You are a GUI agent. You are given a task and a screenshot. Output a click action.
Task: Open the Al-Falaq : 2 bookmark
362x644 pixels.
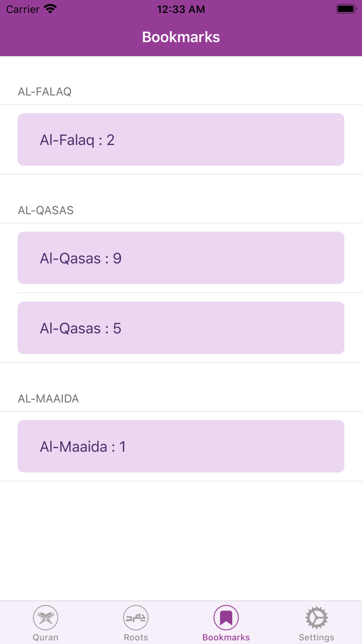(x=180, y=139)
